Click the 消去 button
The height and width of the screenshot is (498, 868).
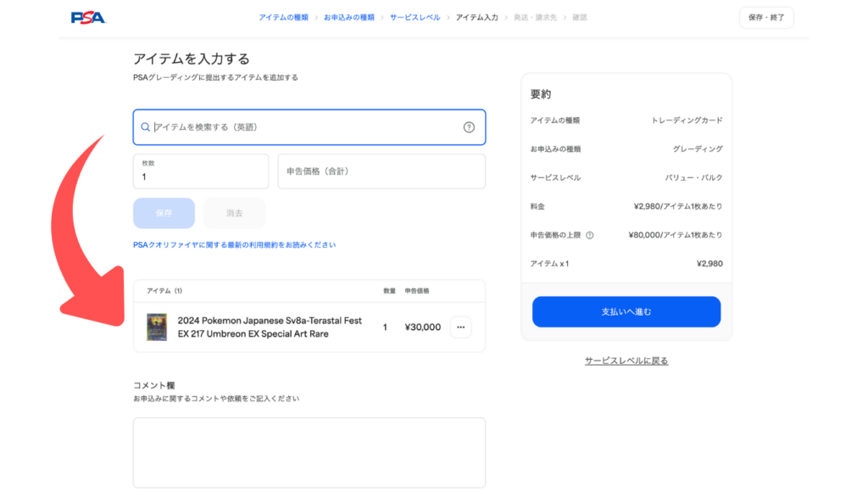click(x=234, y=213)
